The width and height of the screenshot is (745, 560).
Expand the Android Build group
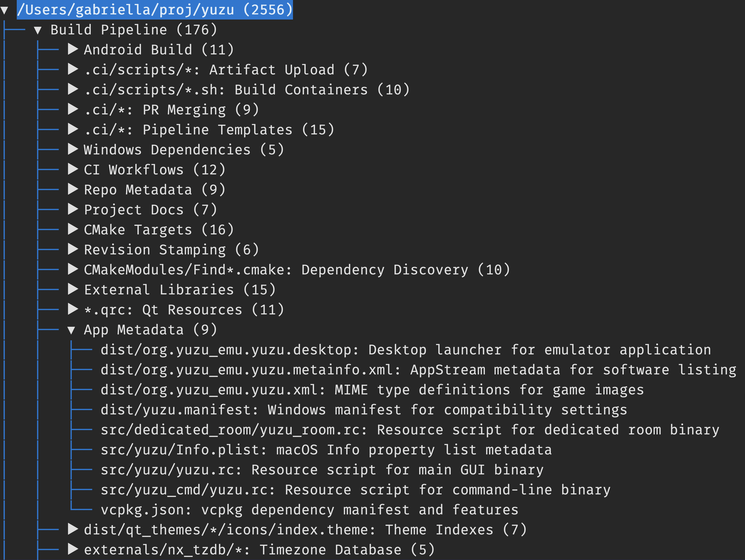(x=73, y=49)
